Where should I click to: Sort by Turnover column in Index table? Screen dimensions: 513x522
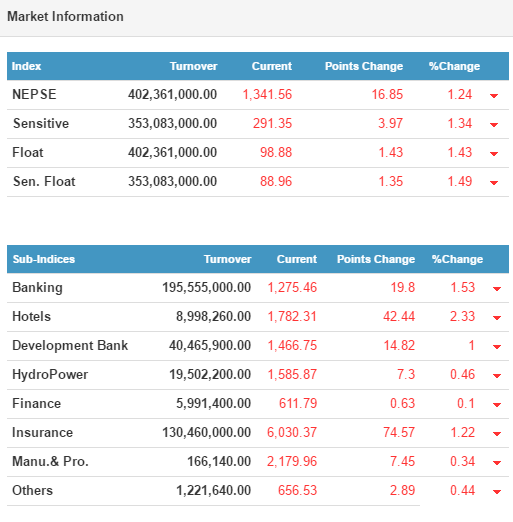(194, 66)
